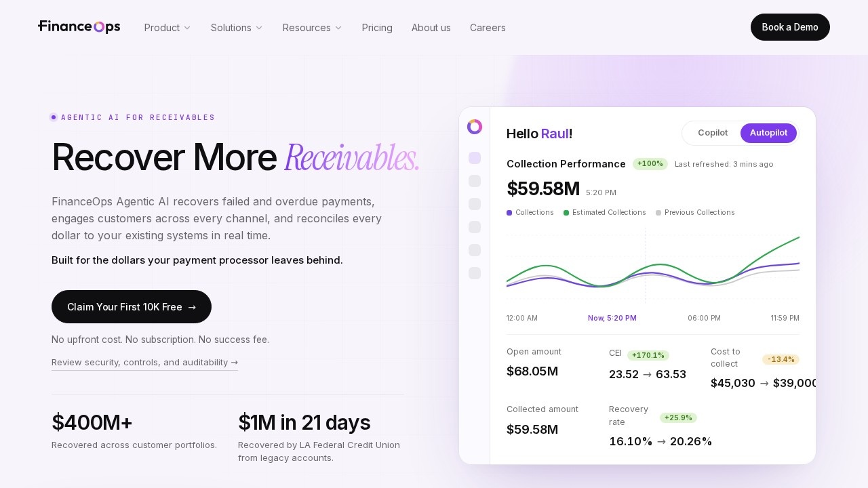This screenshot has width=868, height=488.
Task: Expand the Solutions menu chevron
Action: 259,28
